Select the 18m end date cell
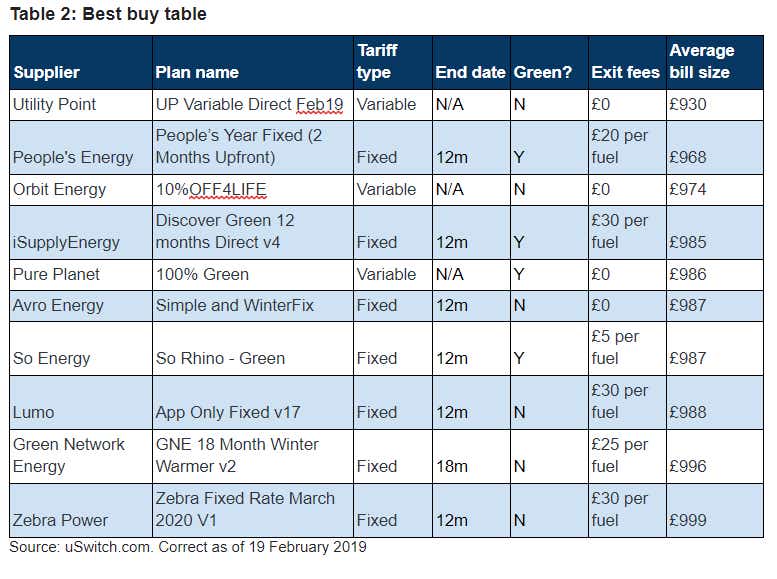This screenshot has width=777, height=579. tap(471, 457)
